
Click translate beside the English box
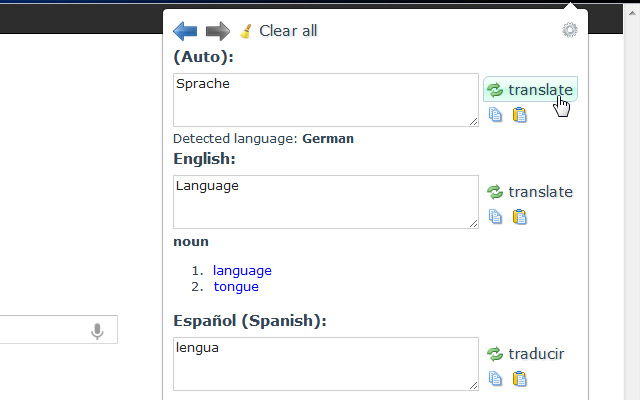pos(530,192)
